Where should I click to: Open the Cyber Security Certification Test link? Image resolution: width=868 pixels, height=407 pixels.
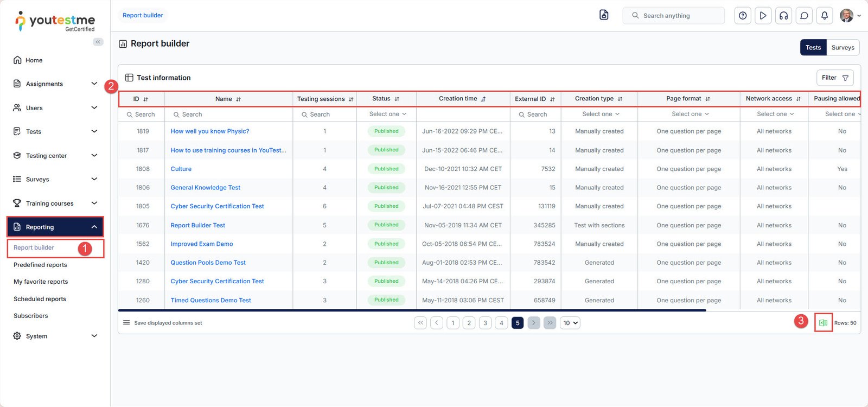[217, 206]
